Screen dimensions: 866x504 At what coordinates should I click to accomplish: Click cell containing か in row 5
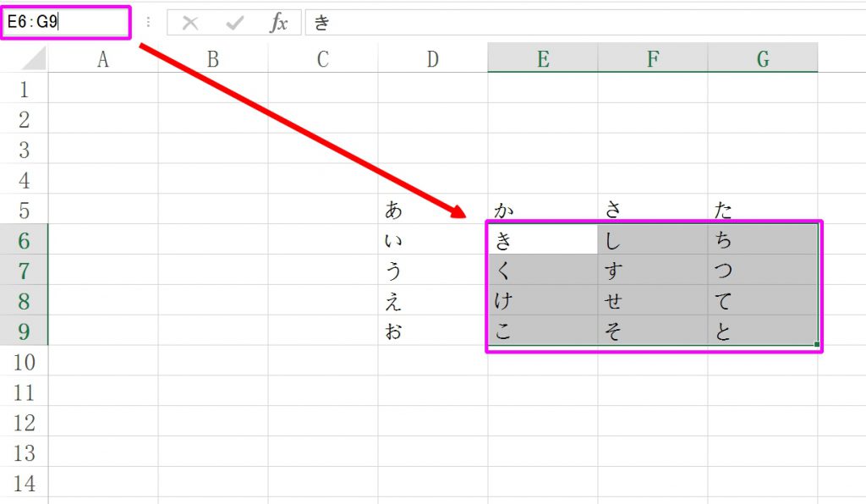tap(543, 210)
